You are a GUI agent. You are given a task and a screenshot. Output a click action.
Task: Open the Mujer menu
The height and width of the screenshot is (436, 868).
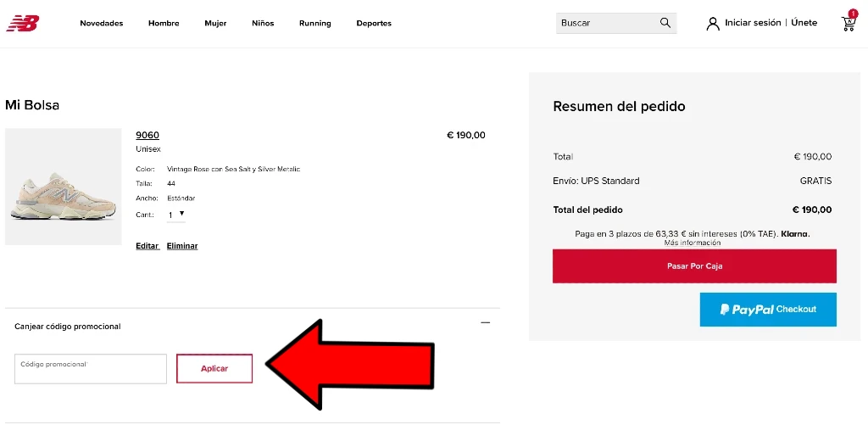point(215,23)
